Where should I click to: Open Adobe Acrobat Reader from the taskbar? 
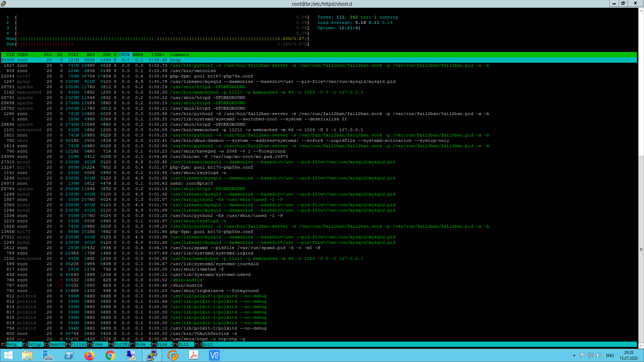point(194,355)
